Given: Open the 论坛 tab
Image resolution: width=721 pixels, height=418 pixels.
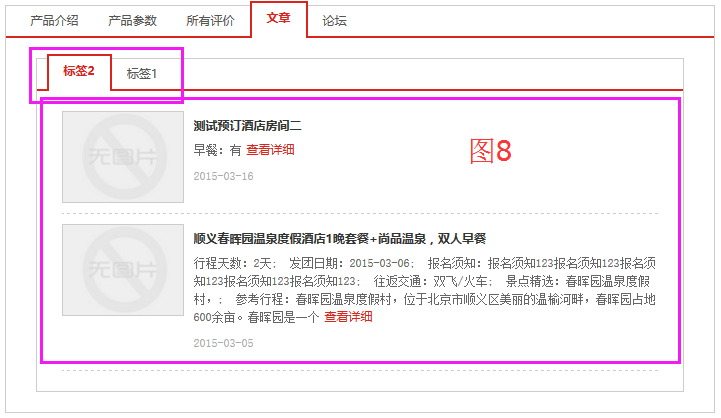Looking at the screenshot, I should click(335, 20).
